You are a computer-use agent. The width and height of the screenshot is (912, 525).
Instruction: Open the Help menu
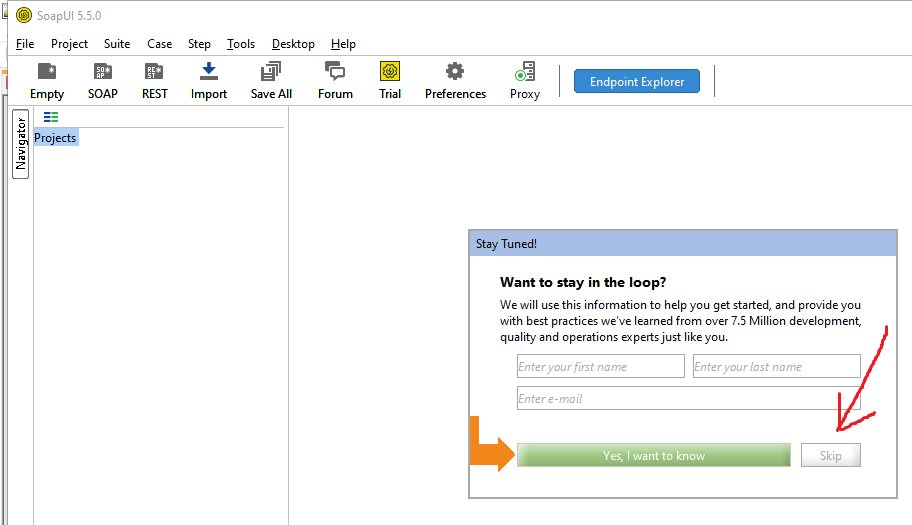pyautogui.click(x=343, y=44)
